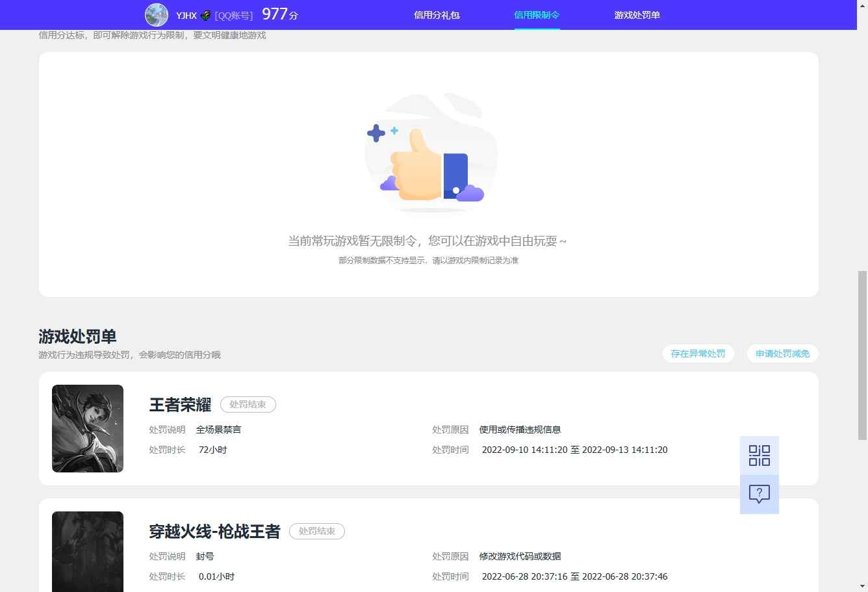Screen dimensions: 868x592
Task: Open the help question bubble icon
Action: click(759, 495)
